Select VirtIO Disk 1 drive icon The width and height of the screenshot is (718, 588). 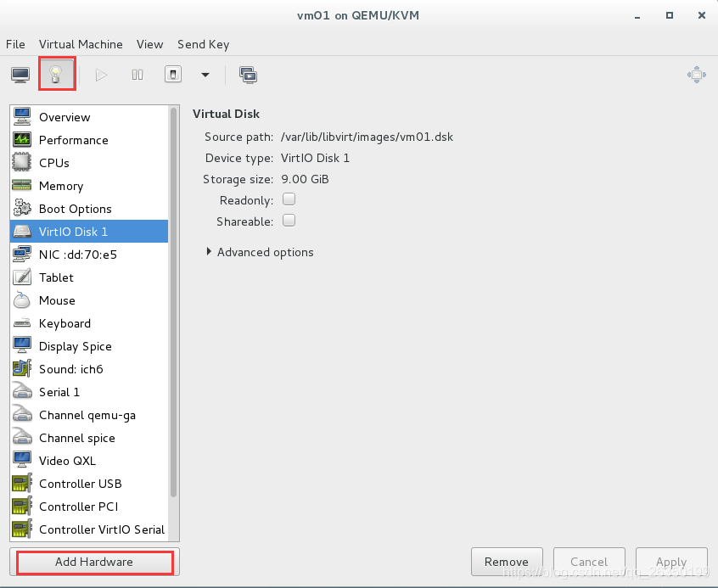pyautogui.click(x=22, y=232)
